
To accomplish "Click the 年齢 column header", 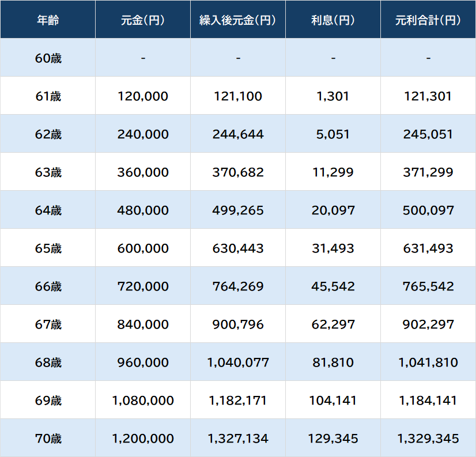I will [48, 20].
